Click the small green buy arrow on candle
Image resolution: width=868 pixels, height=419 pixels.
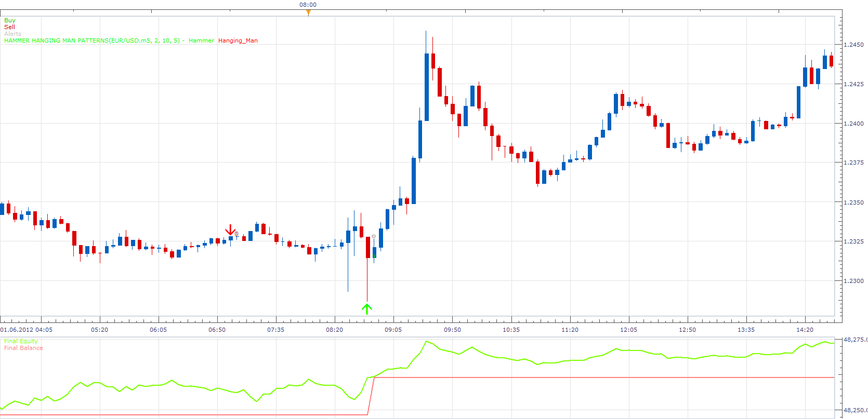(374, 256)
